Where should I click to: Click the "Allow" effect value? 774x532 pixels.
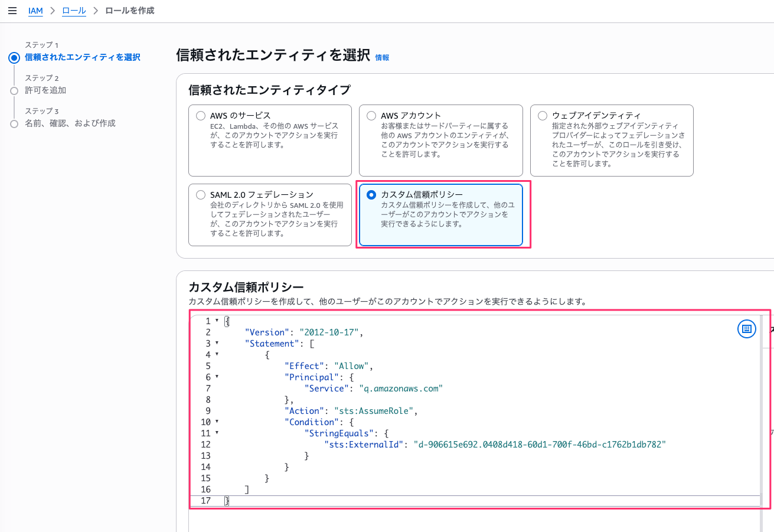point(351,365)
